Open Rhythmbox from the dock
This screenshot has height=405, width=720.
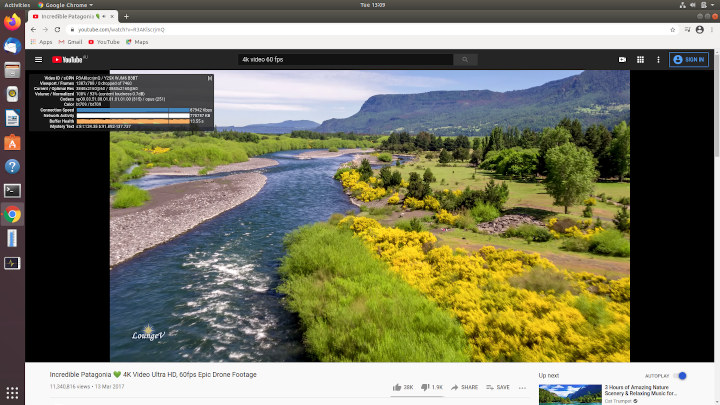tap(12, 94)
